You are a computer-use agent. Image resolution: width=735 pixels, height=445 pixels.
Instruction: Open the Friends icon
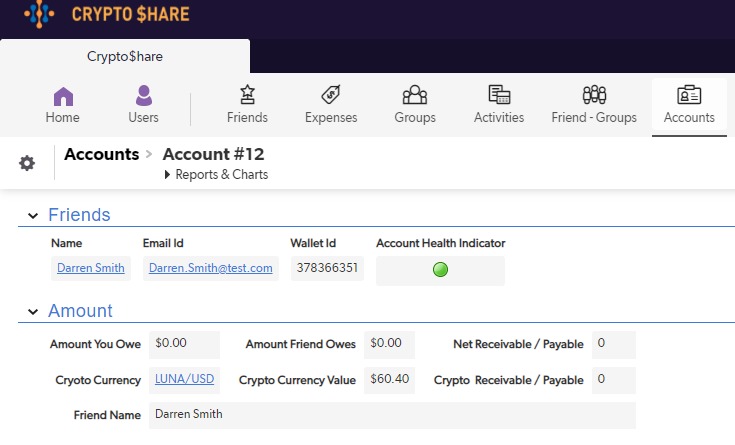(x=248, y=95)
